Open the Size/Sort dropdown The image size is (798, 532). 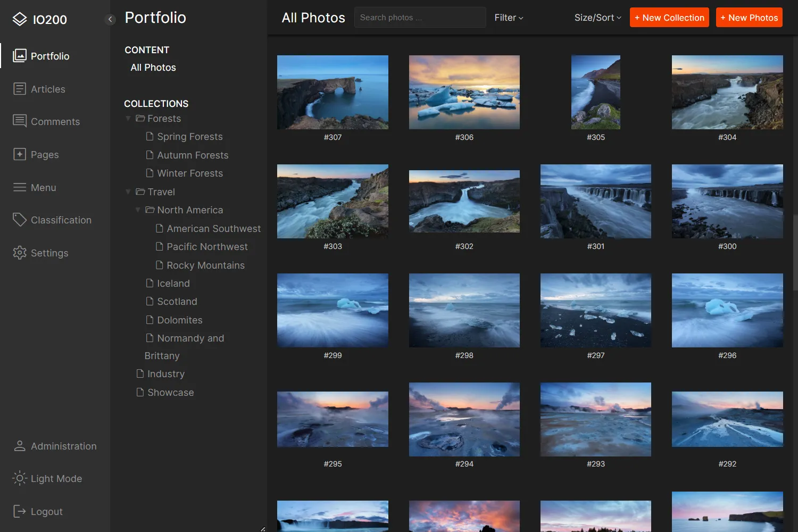click(597, 17)
